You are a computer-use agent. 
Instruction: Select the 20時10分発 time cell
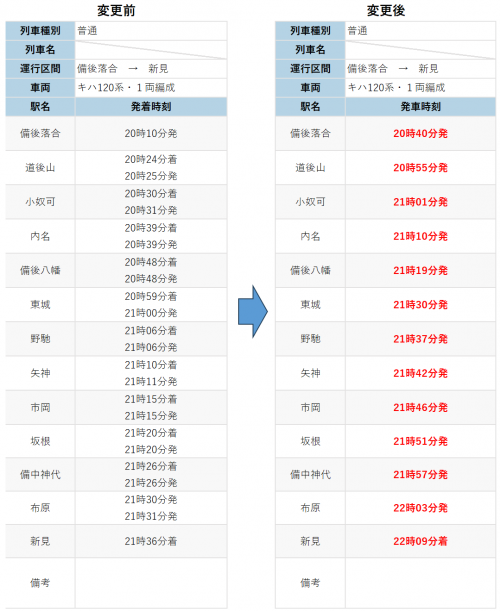click(x=151, y=134)
